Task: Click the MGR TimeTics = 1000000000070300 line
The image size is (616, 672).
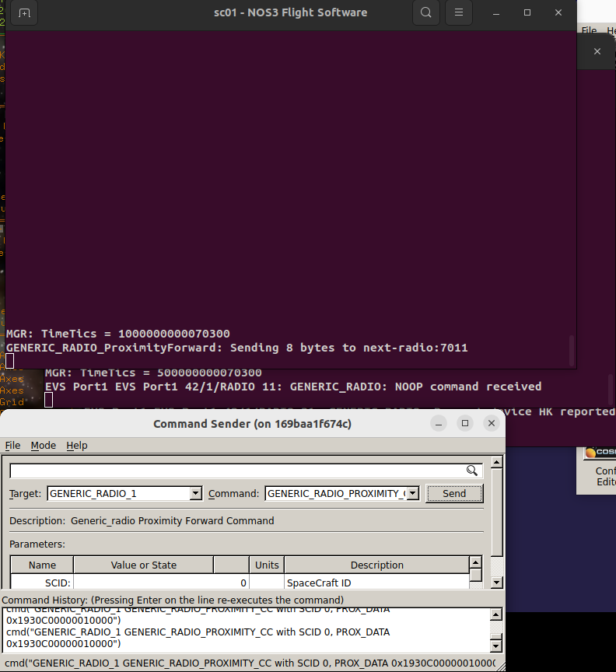Action: 118,334
